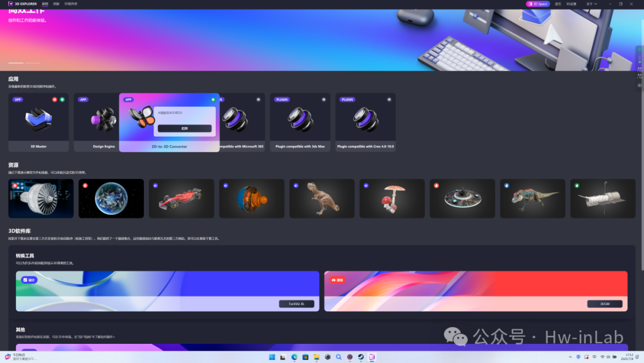Select the second banner carousel indicator
Image resolution: width=644 pixels, height=363 pixels.
[x=32, y=63]
